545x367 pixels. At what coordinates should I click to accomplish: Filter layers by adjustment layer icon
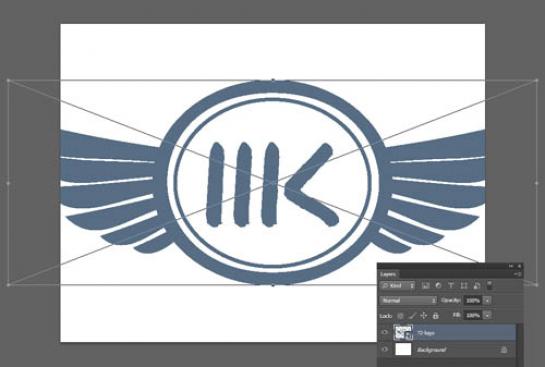[438, 286]
